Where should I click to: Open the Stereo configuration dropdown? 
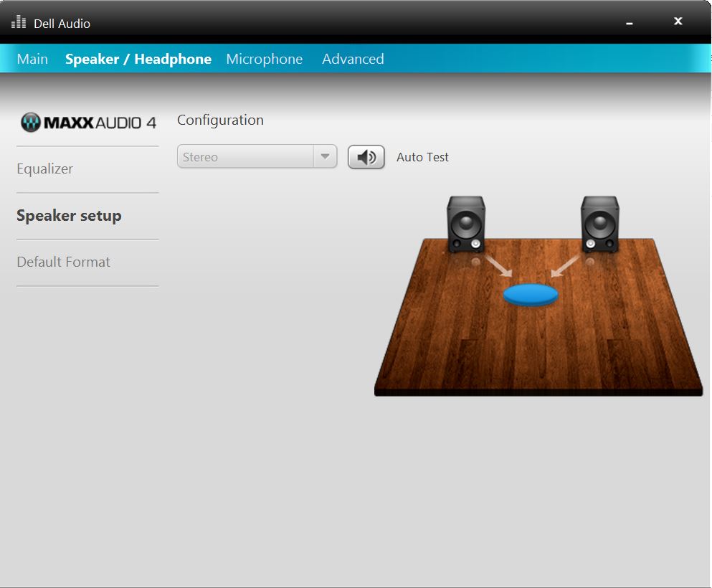point(257,156)
